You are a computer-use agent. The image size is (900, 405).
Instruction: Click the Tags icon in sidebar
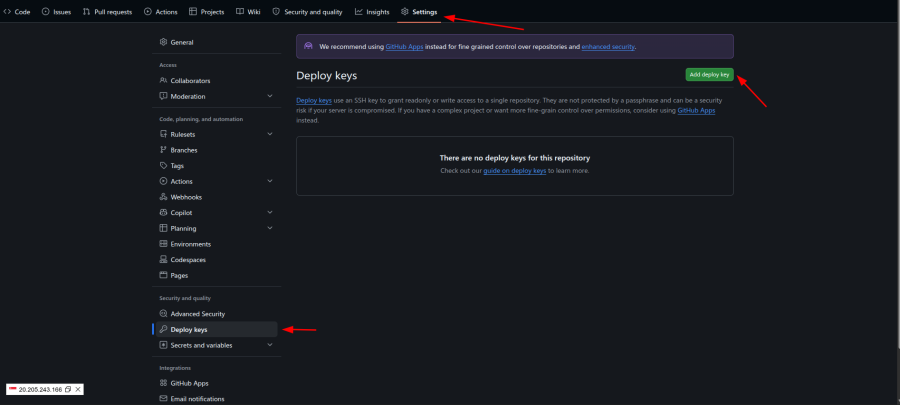[163, 166]
